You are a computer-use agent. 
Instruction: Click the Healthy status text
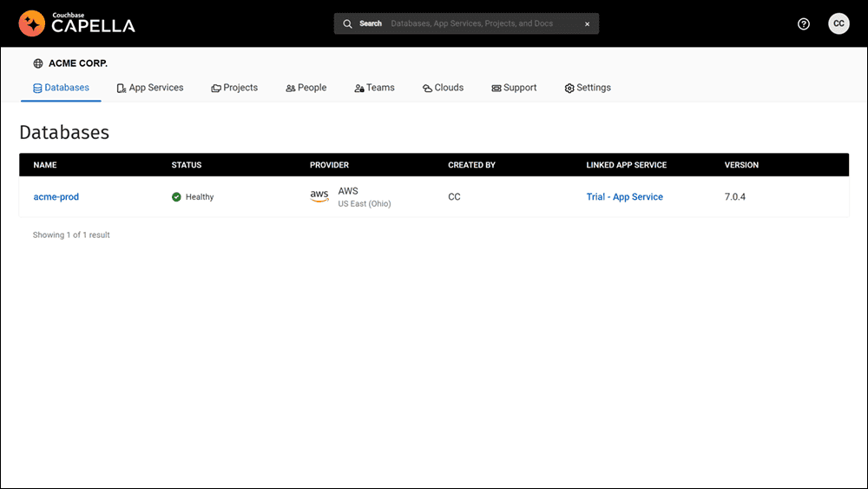200,197
